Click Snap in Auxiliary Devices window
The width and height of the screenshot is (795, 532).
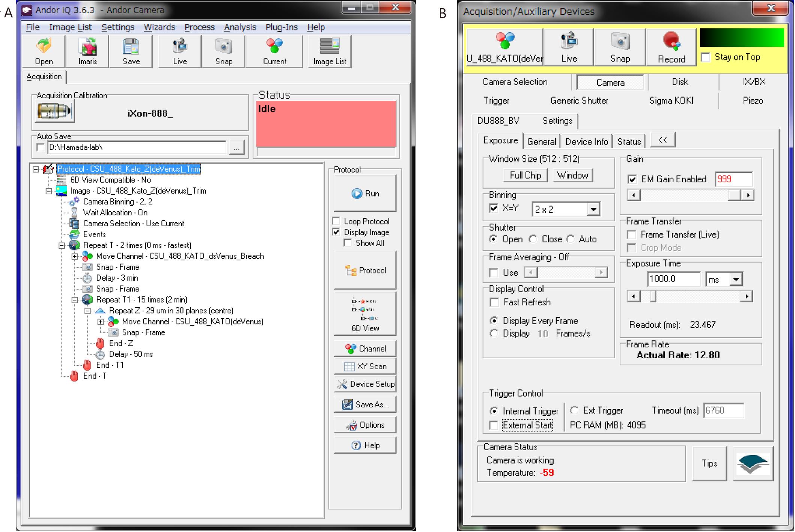pyautogui.click(x=620, y=47)
